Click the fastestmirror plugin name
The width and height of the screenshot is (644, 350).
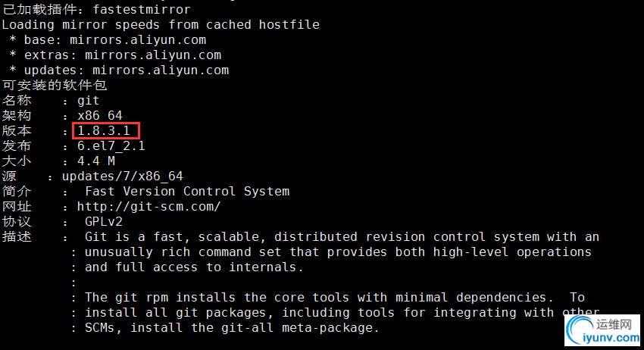coord(142,9)
